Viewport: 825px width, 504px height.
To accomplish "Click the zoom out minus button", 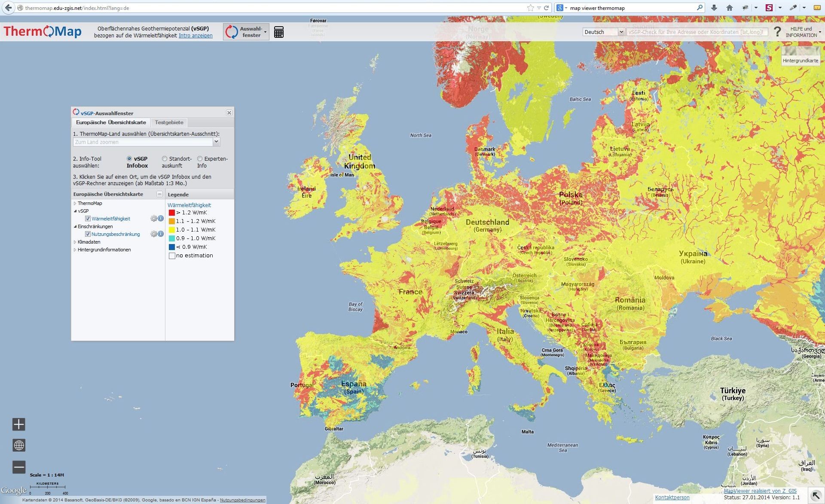I will (19, 467).
